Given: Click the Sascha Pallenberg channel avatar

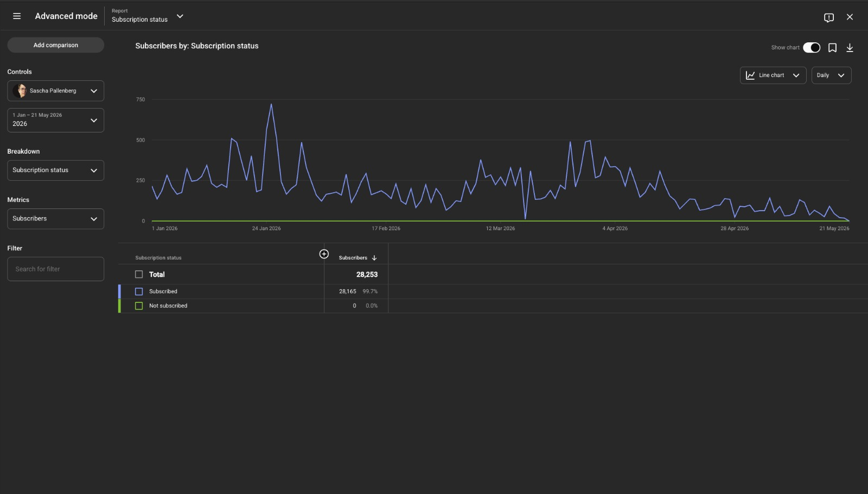Looking at the screenshot, I should (21, 91).
